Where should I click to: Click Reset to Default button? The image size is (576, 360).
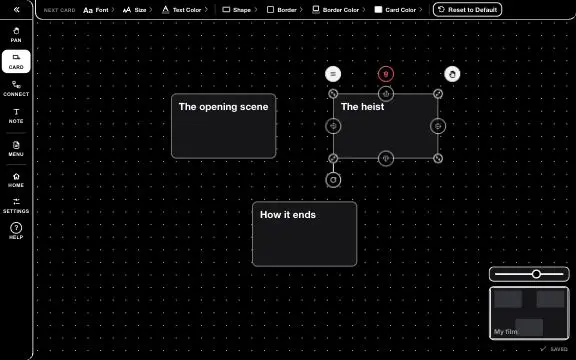pos(467,10)
